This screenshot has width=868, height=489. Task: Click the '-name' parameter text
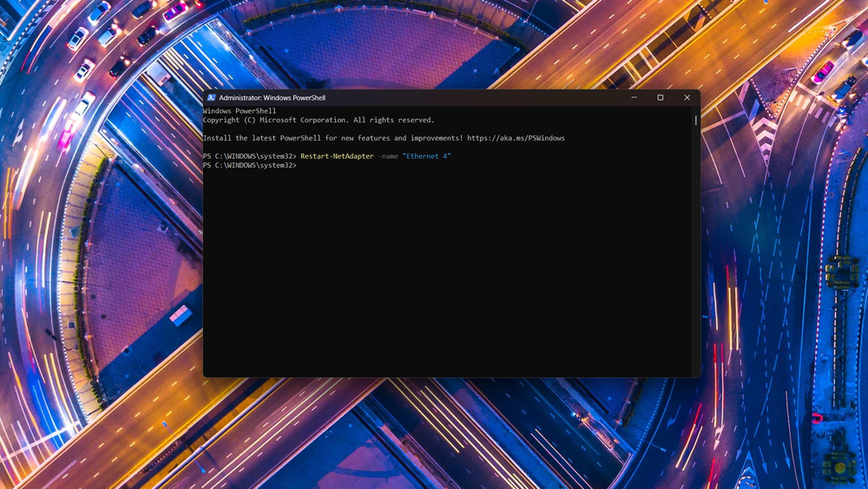[x=388, y=156]
